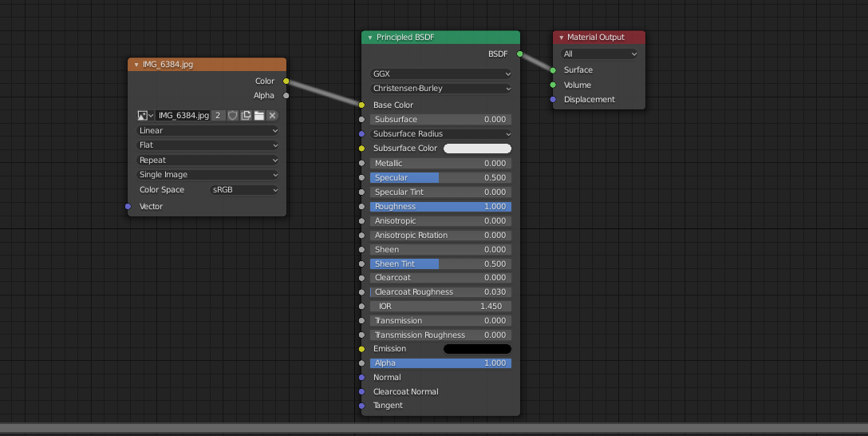868x436 pixels.
Task: Collapse the Principled BSDF node
Action: [x=370, y=38]
